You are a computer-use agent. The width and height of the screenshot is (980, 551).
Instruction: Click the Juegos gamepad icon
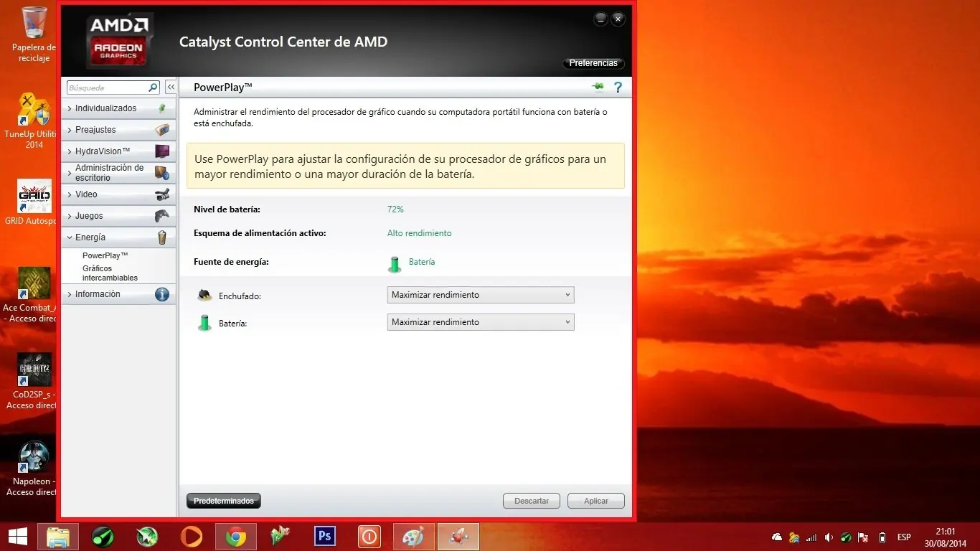[162, 216]
